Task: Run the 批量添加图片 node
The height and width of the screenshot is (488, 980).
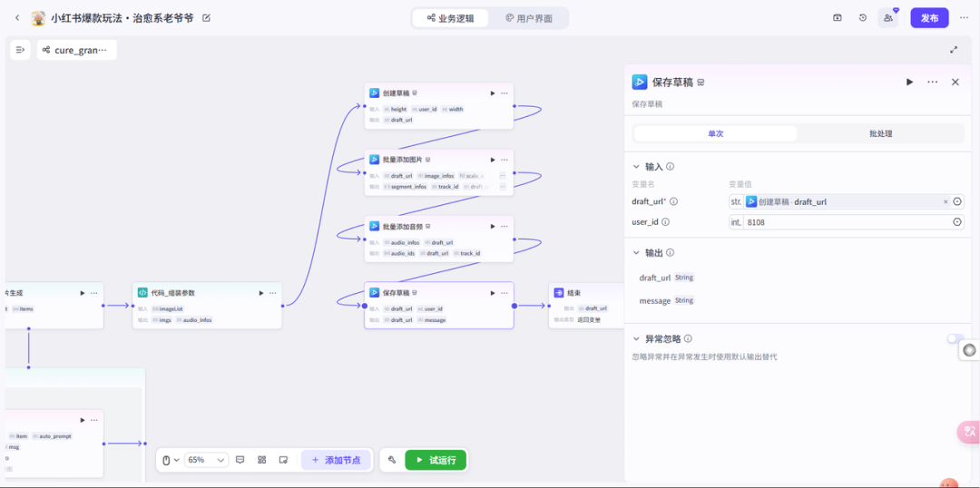Action: click(493, 160)
